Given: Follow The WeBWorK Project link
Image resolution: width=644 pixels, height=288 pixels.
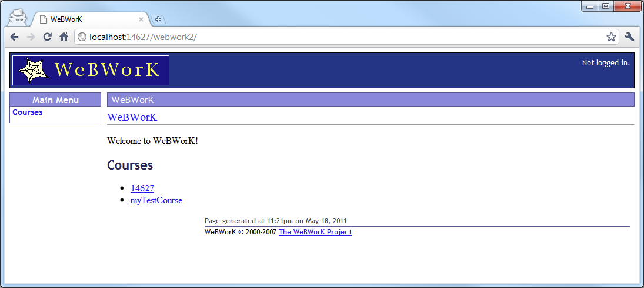Looking at the screenshot, I should click(315, 231).
